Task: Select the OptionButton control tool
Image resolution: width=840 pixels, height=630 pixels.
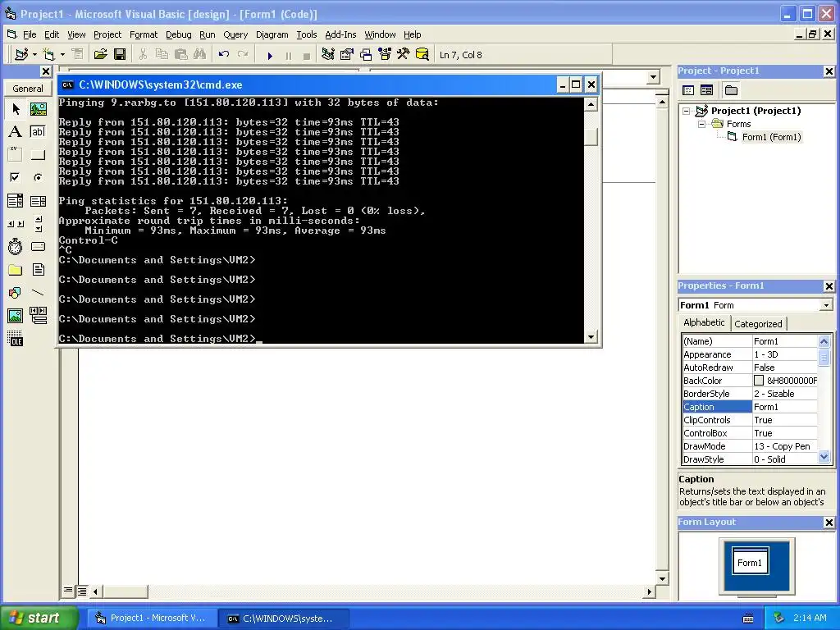Action: [38, 177]
